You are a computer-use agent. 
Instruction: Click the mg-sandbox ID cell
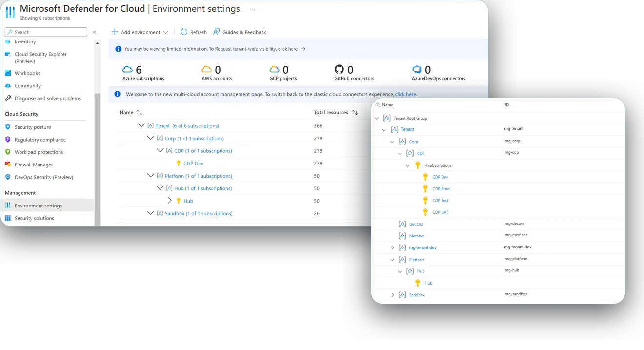(516, 294)
